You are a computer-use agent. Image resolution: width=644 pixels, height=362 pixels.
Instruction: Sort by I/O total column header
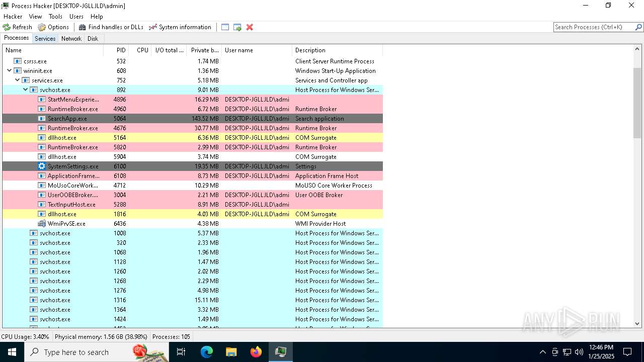point(169,50)
